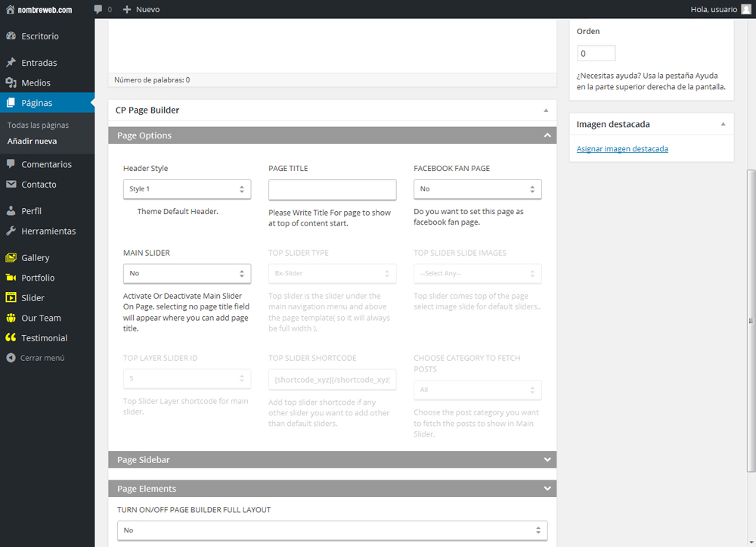
Task: Click the Gallery icon in sidebar
Action: [11, 258]
